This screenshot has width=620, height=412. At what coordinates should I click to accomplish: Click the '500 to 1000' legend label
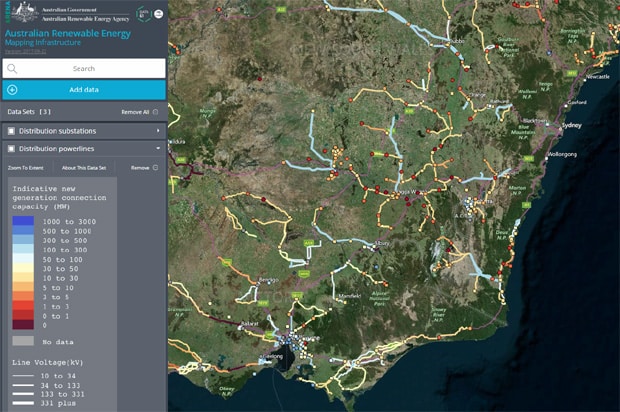click(x=67, y=231)
